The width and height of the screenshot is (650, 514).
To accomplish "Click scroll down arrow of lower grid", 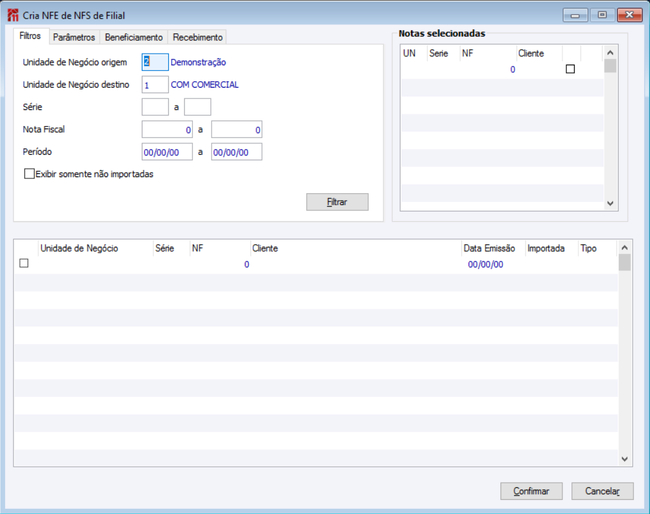I will (x=625, y=459).
